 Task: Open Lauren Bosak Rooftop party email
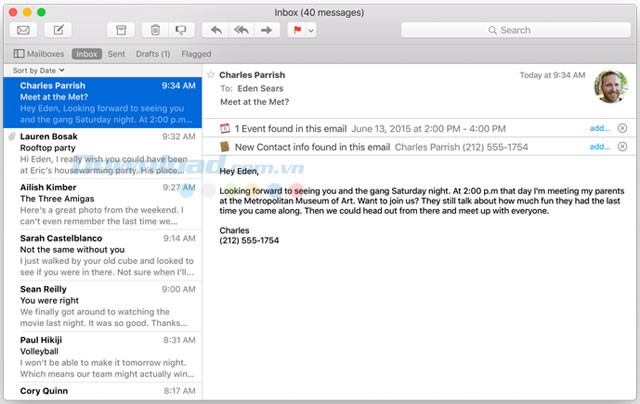103,153
